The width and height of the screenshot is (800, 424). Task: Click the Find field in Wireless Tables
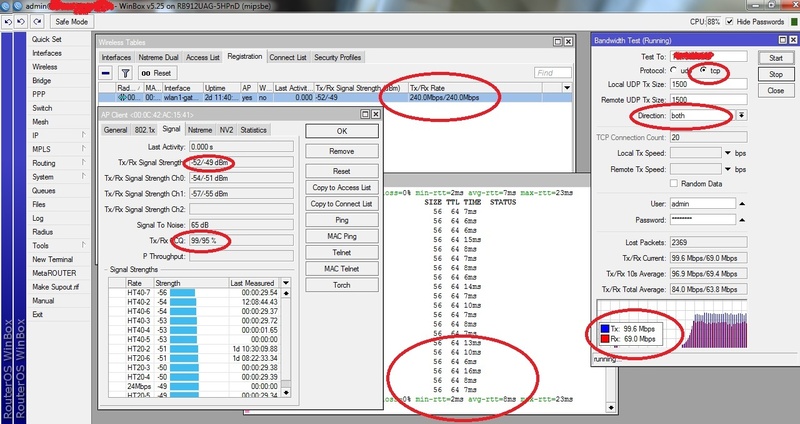pyautogui.click(x=553, y=73)
